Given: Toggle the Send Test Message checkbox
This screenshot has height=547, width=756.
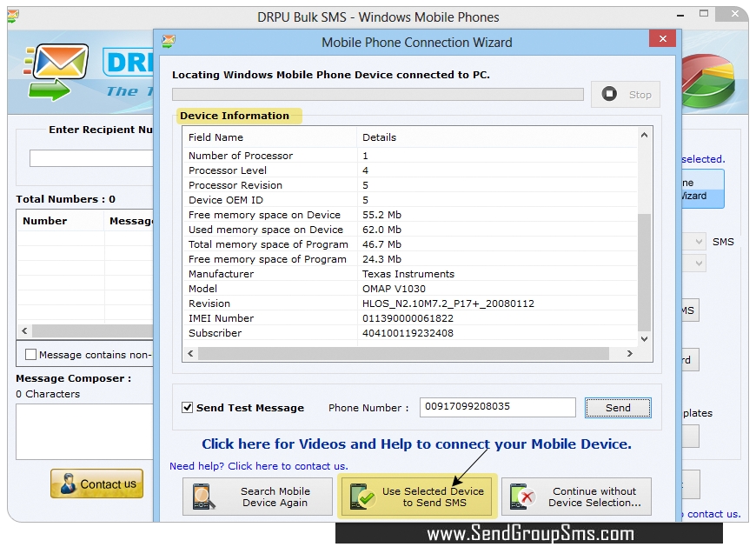Looking at the screenshot, I should point(187,408).
